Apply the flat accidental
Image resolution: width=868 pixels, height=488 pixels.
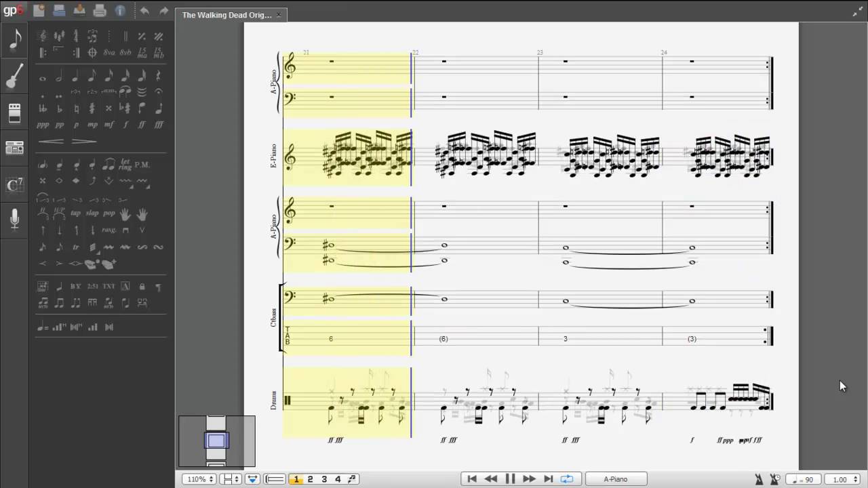[x=59, y=108]
